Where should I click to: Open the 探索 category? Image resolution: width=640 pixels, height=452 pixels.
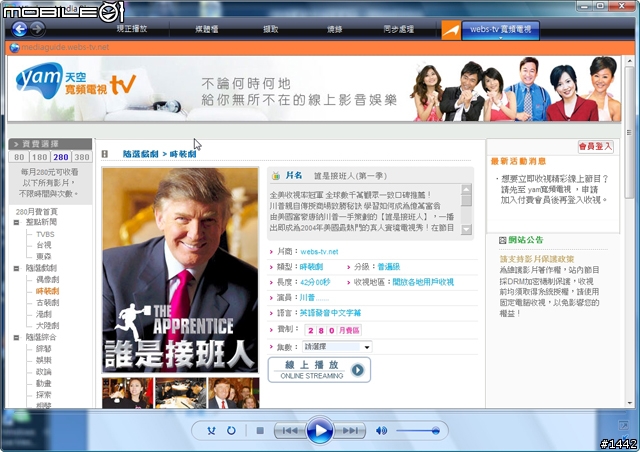click(44, 395)
